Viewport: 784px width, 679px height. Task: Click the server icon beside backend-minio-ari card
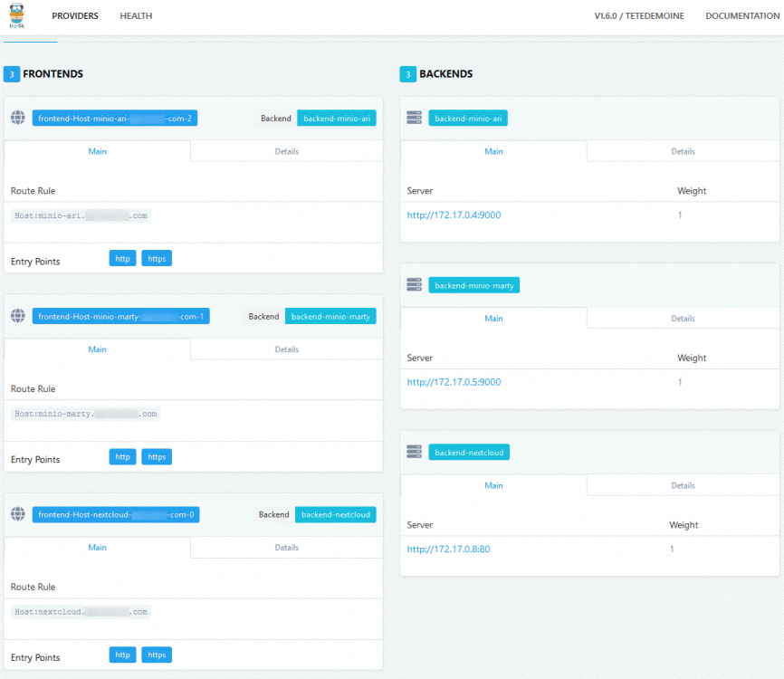coord(414,118)
